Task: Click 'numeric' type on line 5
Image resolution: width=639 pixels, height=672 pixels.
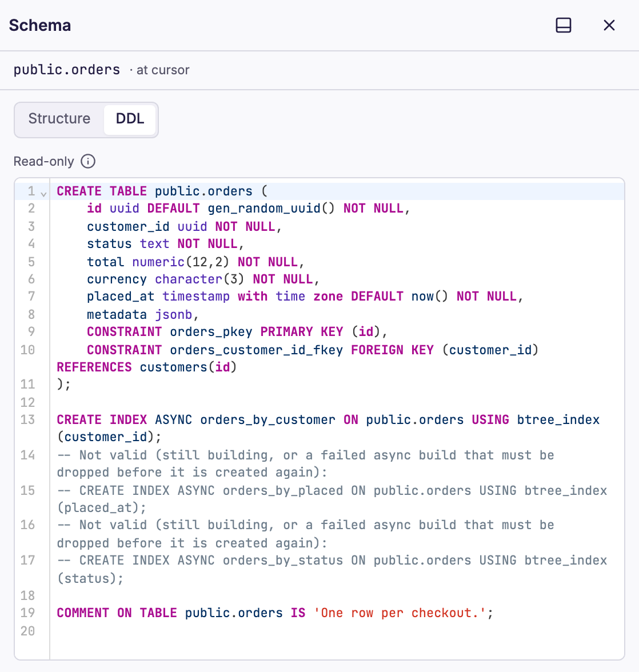Action: [158, 262]
